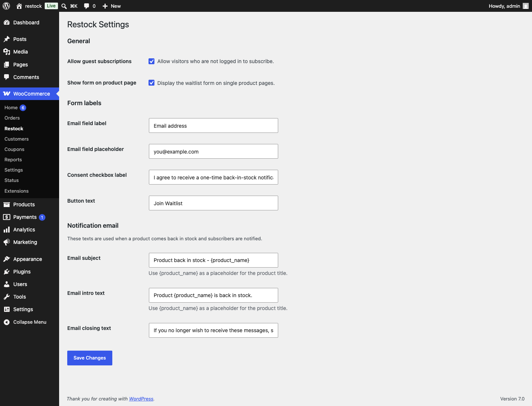Focus the Email field label input
The width and height of the screenshot is (532, 406).
(x=214, y=125)
